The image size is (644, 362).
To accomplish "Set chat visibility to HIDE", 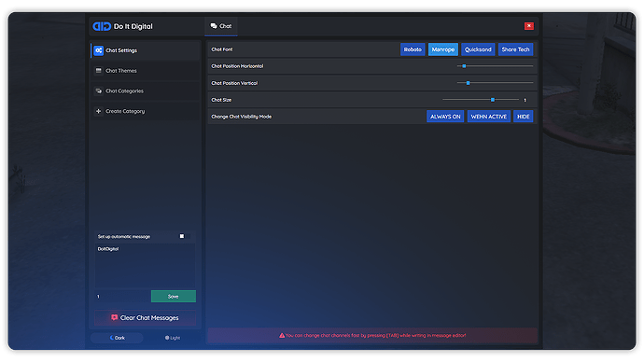I will [x=523, y=117].
